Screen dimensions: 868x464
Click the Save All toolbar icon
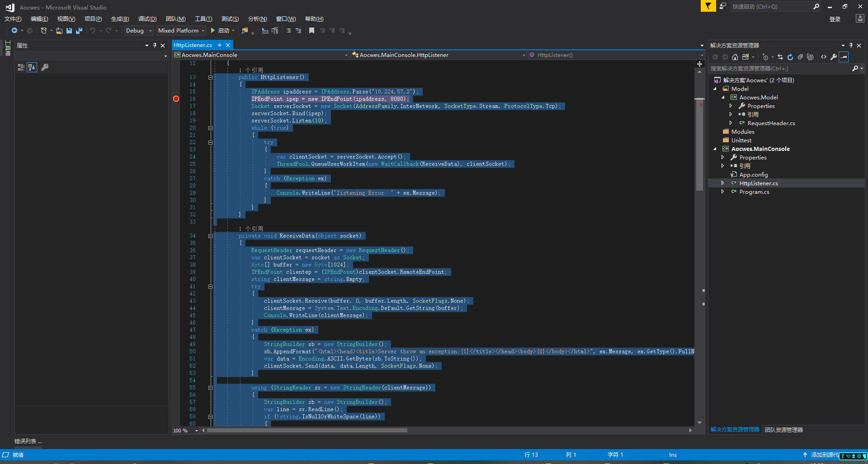point(79,31)
